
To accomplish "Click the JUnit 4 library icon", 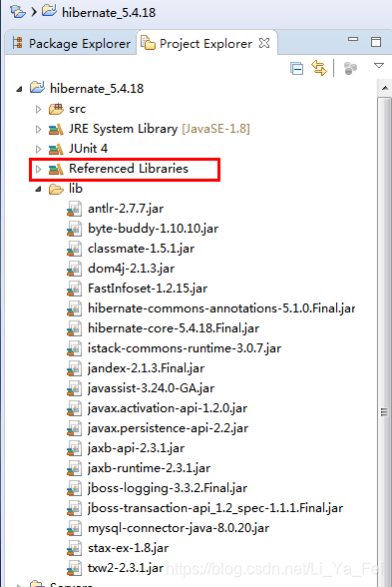I will click(56, 149).
